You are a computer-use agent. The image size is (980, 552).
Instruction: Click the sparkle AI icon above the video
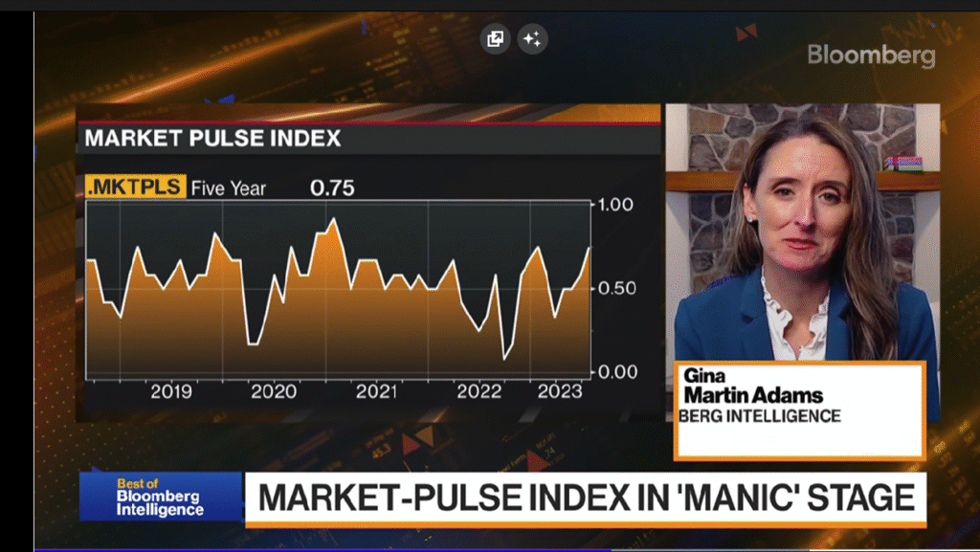532,39
